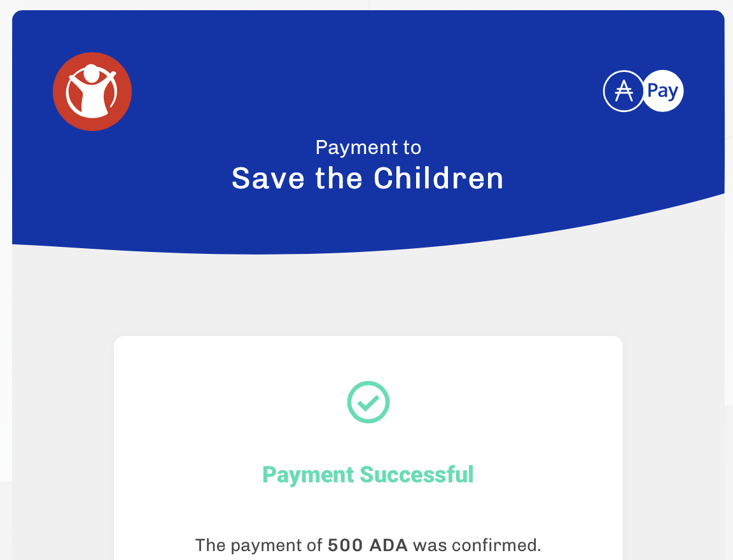Screen dimensions: 733x560
Task: Click the word "Payment" in green heading
Action: (308, 475)
